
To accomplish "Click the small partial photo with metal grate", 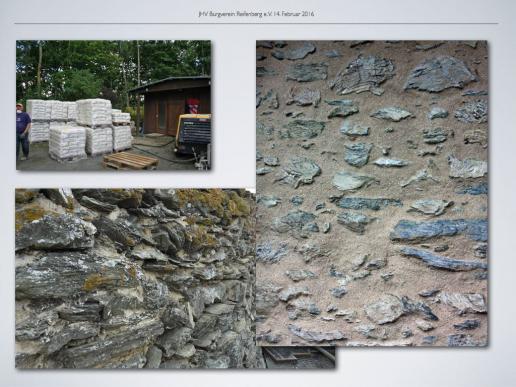I will click(299, 357).
